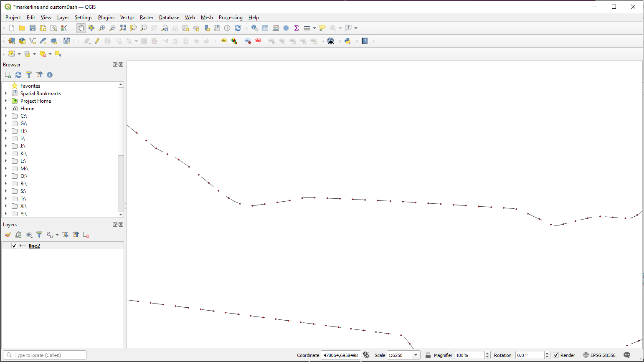Click the Refresh map canvas icon

[x=238, y=28]
